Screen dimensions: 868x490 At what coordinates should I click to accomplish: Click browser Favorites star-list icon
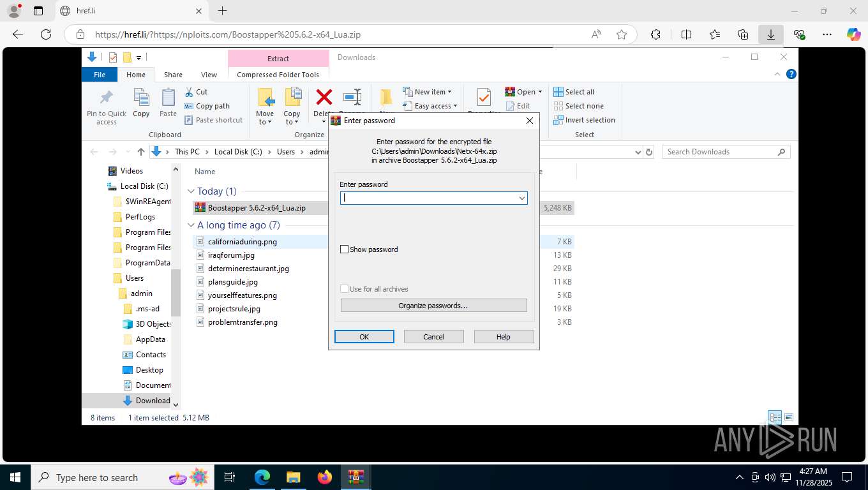(715, 34)
